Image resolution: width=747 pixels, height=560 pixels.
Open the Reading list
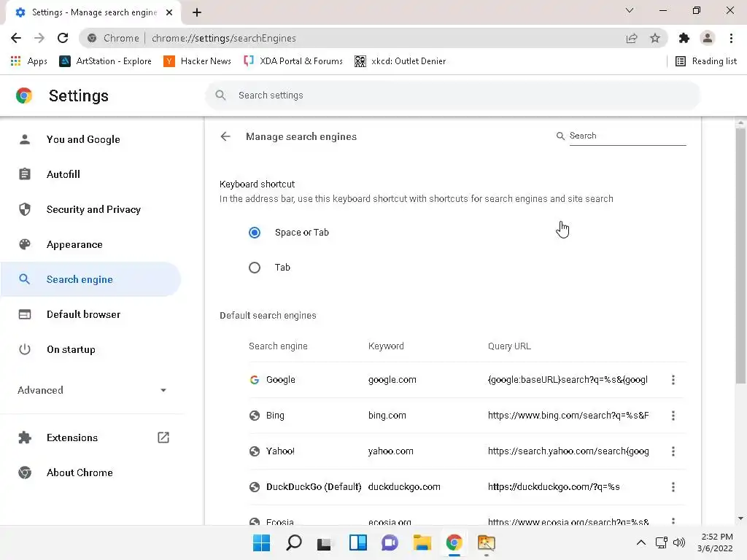click(x=706, y=61)
